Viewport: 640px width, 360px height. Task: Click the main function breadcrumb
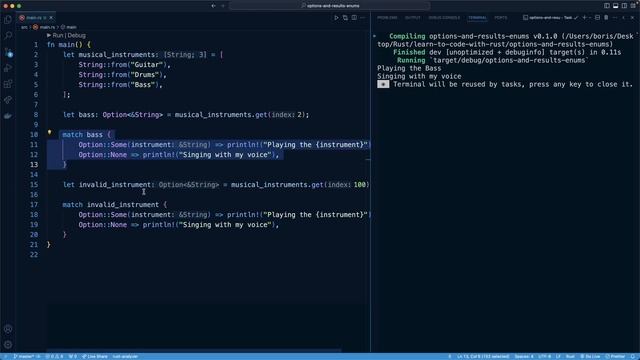69,27
